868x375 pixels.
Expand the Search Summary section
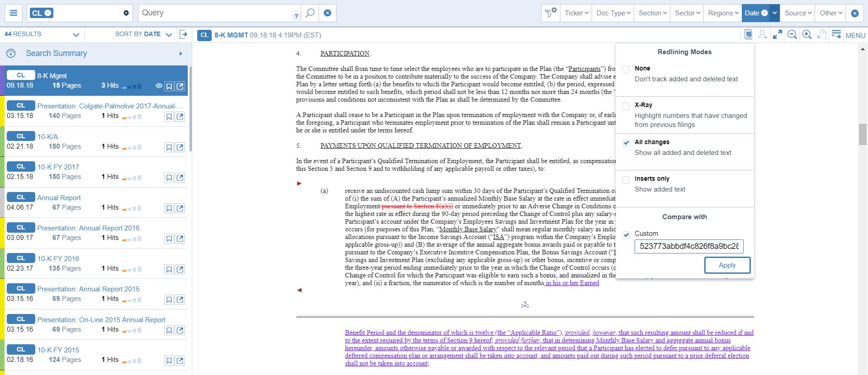(180, 53)
